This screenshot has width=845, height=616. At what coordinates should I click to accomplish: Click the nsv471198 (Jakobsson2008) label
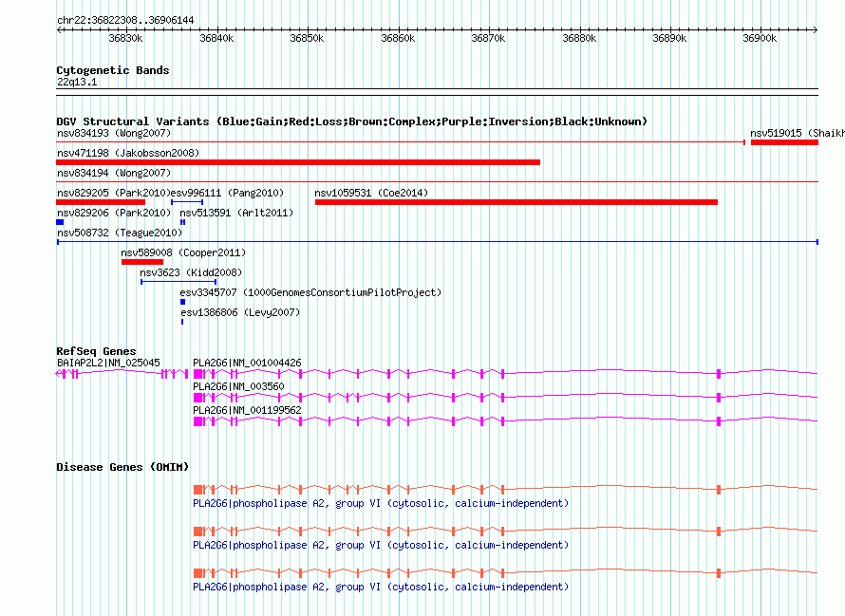(128, 153)
